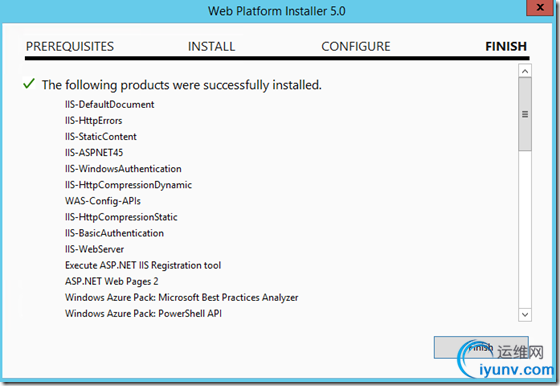Screen dimensions: 560x386
Task: Click the green success checkmark icon
Action: pyautogui.click(x=29, y=84)
